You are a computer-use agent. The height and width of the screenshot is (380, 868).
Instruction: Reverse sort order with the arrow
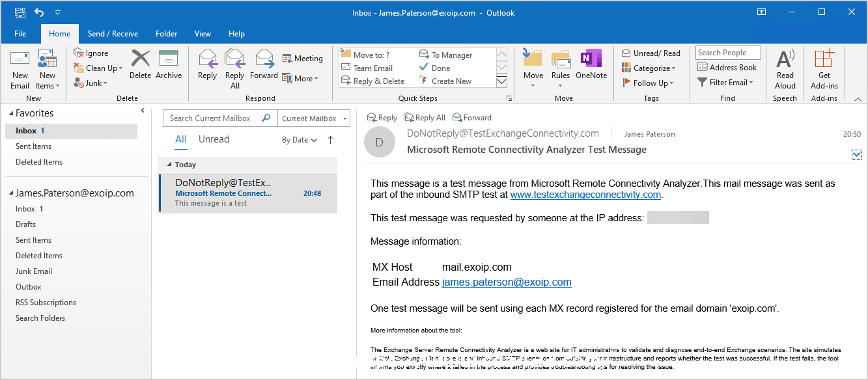pyautogui.click(x=330, y=140)
